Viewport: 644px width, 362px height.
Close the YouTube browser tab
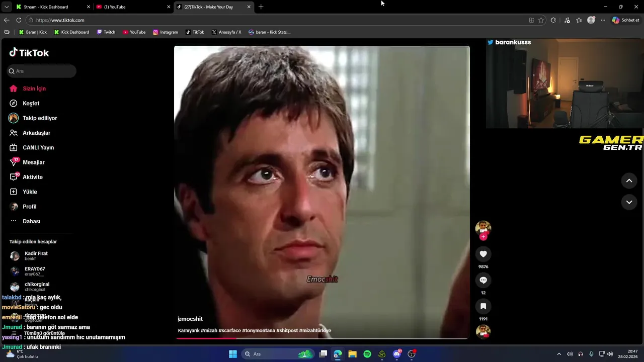[x=169, y=7]
